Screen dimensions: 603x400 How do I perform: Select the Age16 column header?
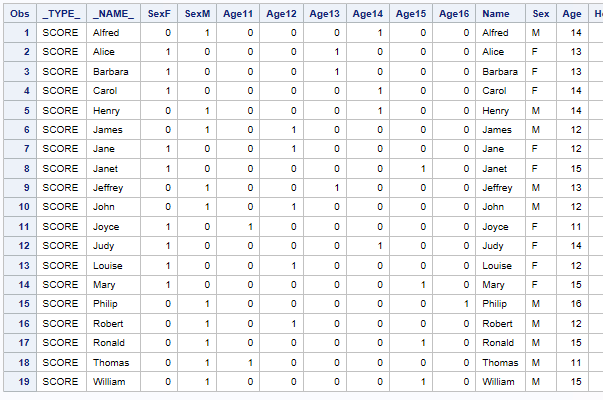pyautogui.click(x=453, y=14)
